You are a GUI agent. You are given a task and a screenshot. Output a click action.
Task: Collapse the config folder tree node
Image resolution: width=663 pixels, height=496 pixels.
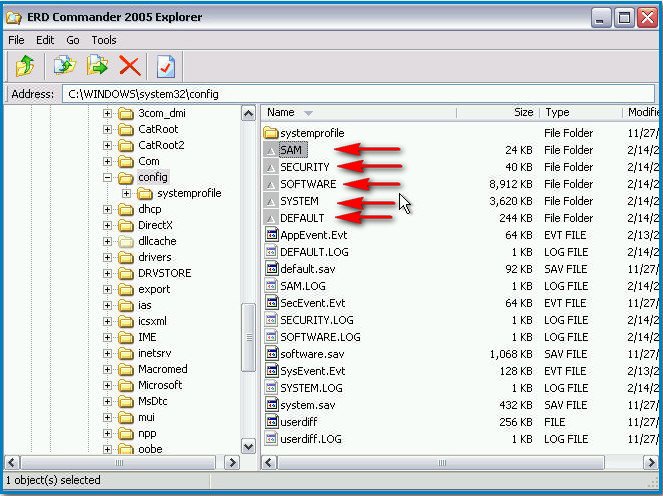(x=108, y=177)
